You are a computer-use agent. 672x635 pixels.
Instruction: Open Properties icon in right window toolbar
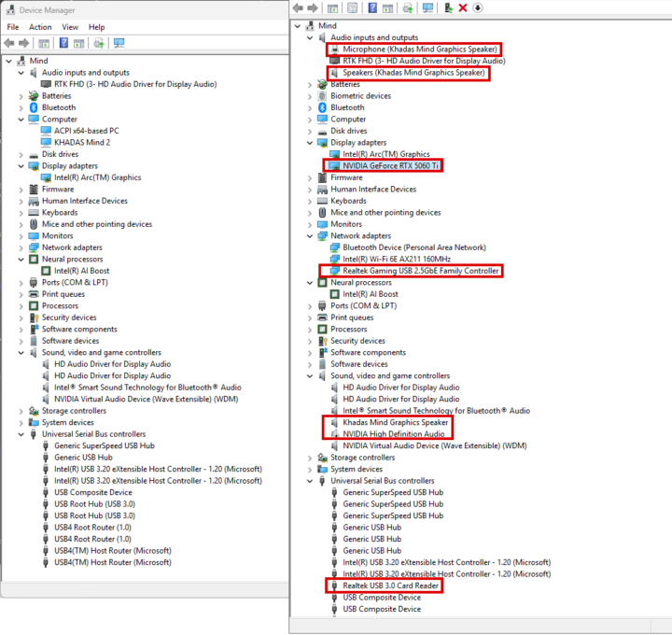[x=353, y=7]
